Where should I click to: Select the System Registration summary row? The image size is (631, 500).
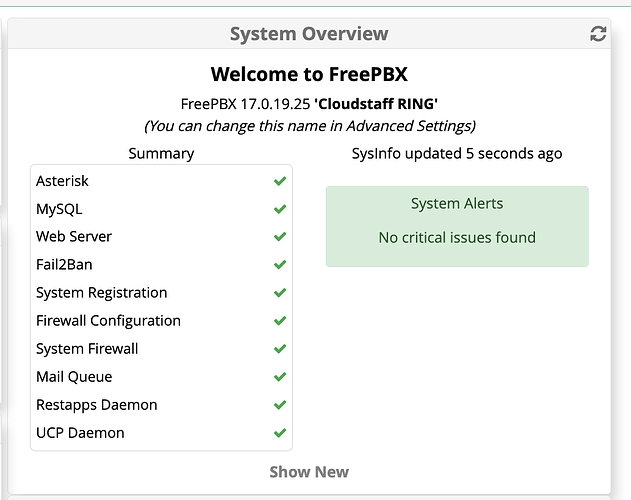(x=161, y=292)
